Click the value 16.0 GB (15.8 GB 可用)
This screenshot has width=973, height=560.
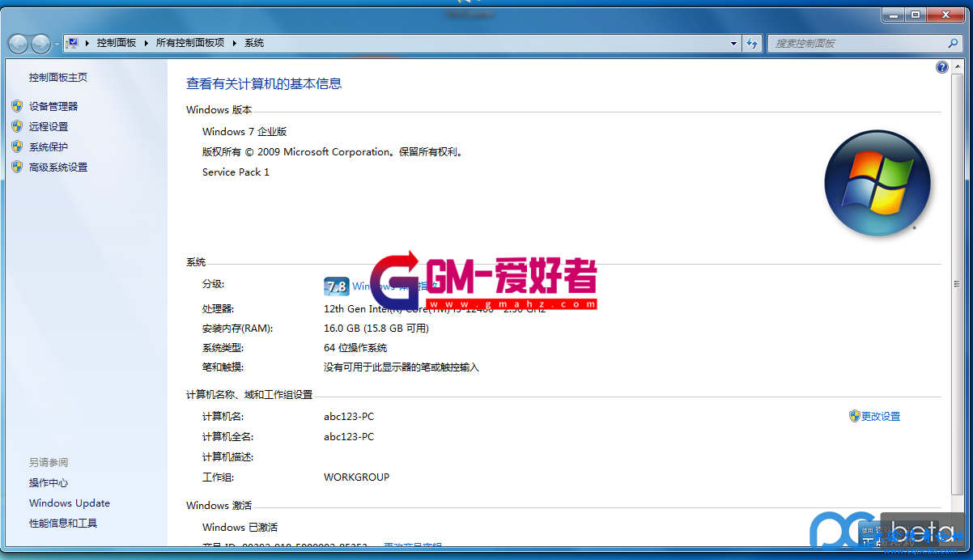(x=376, y=329)
